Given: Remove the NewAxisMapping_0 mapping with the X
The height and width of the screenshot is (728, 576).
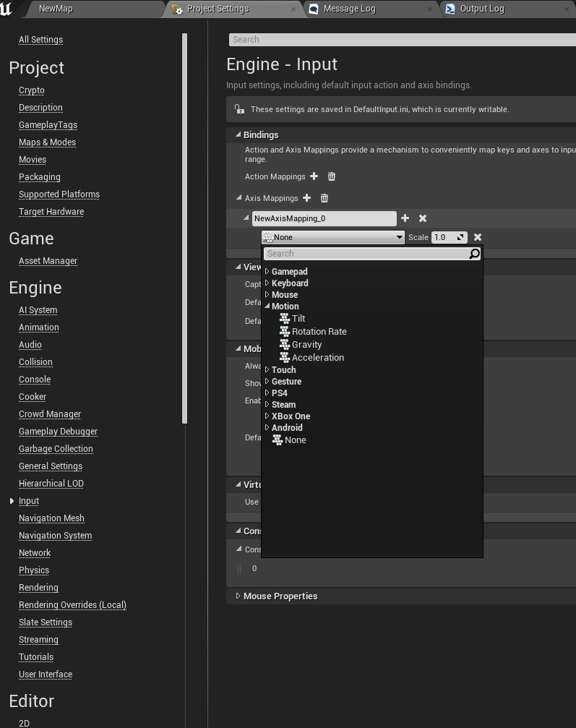Looking at the screenshot, I should pyautogui.click(x=422, y=218).
